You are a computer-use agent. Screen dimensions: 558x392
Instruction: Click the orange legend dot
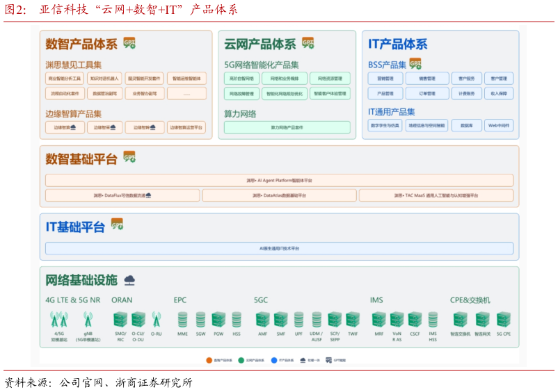pos(209,360)
